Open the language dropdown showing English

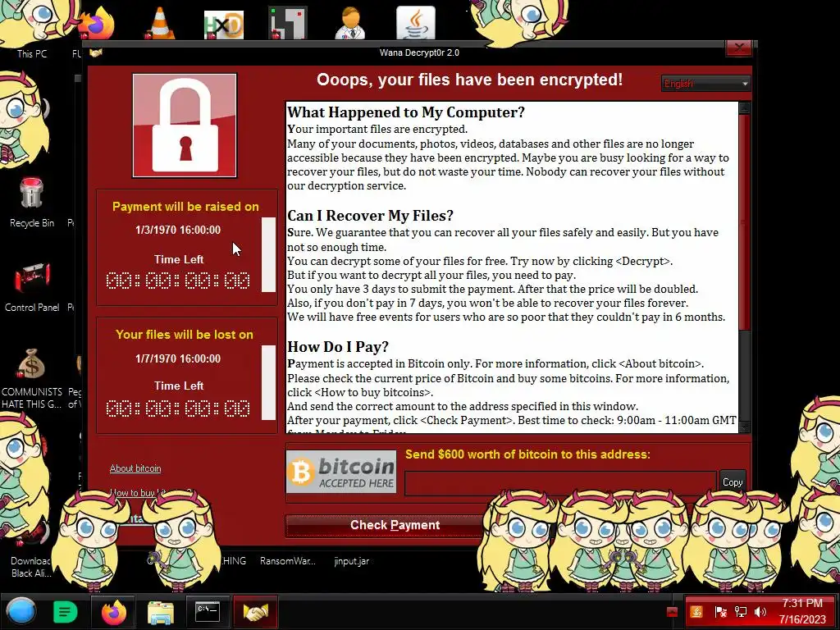pos(706,84)
